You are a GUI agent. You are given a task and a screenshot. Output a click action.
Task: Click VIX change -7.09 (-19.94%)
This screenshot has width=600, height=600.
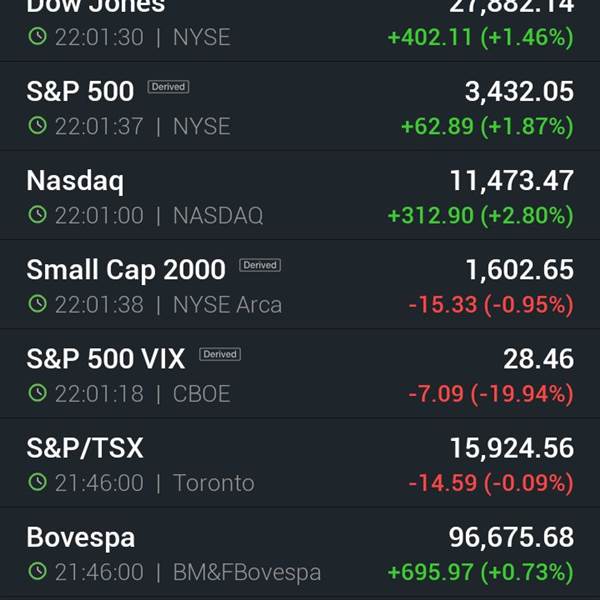pyautogui.click(x=491, y=394)
